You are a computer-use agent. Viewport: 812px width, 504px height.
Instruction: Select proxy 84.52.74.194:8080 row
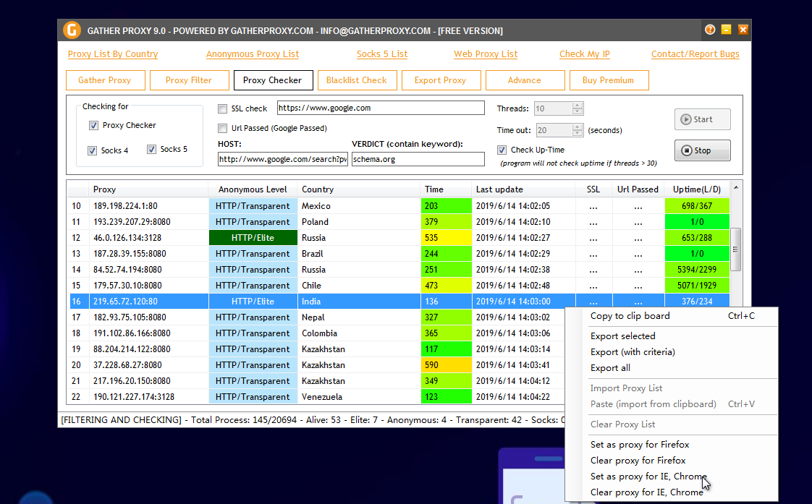399,270
